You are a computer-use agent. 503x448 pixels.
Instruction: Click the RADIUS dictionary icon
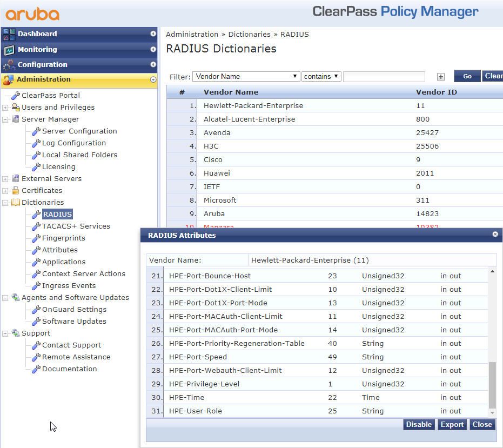click(x=37, y=214)
